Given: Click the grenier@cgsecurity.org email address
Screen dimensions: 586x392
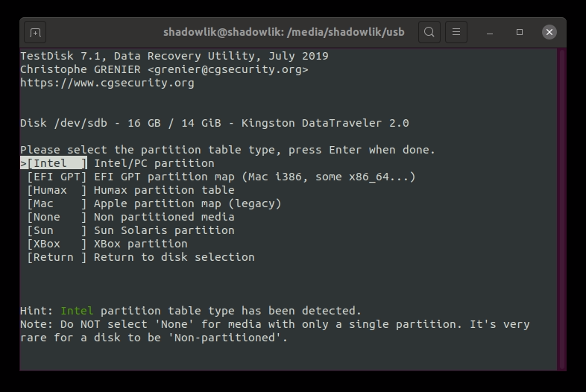Looking at the screenshot, I should point(227,69).
